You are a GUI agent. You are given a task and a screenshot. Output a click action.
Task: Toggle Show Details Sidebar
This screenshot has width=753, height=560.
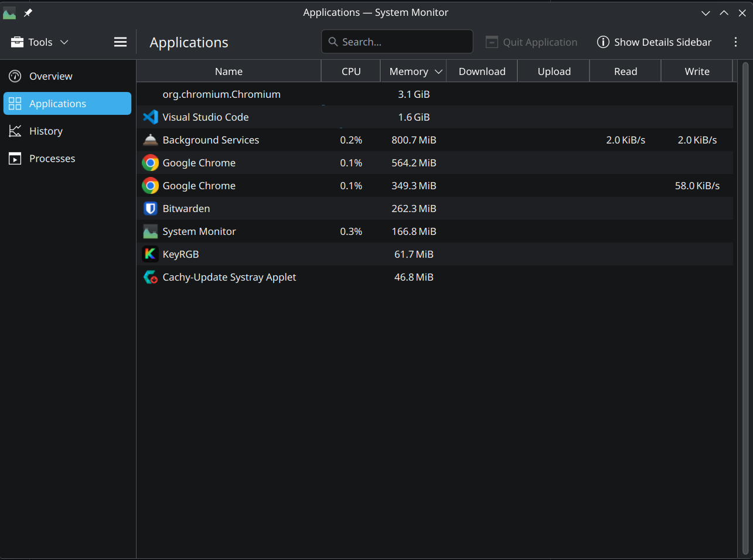[x=654, y=42]
